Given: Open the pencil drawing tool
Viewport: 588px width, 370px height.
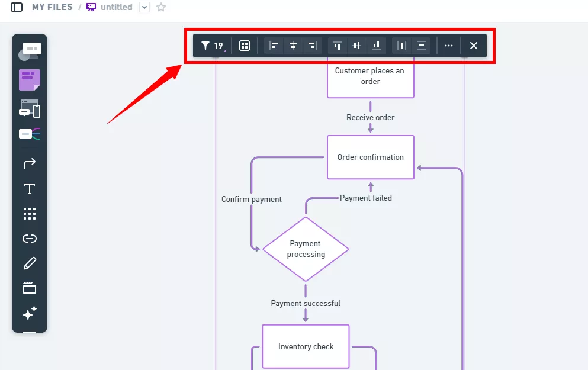Looking at the screenshot, I should click(x=30, y=263).
